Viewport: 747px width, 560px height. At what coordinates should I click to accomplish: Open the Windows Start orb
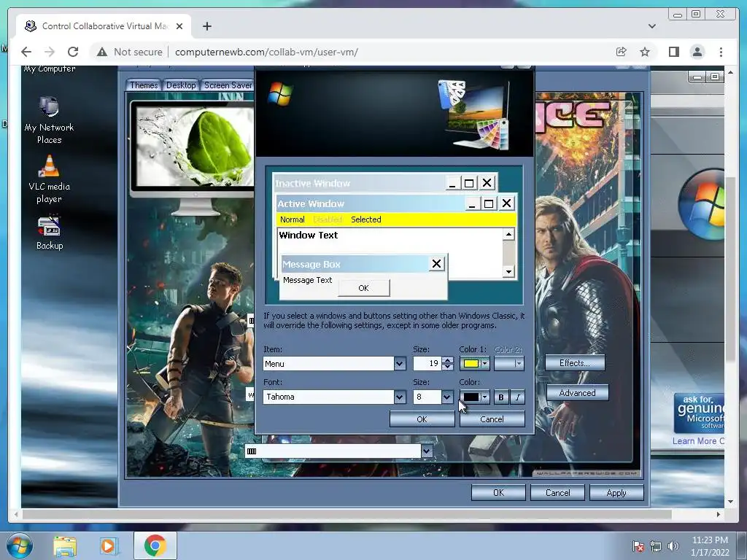pos(20,545)
